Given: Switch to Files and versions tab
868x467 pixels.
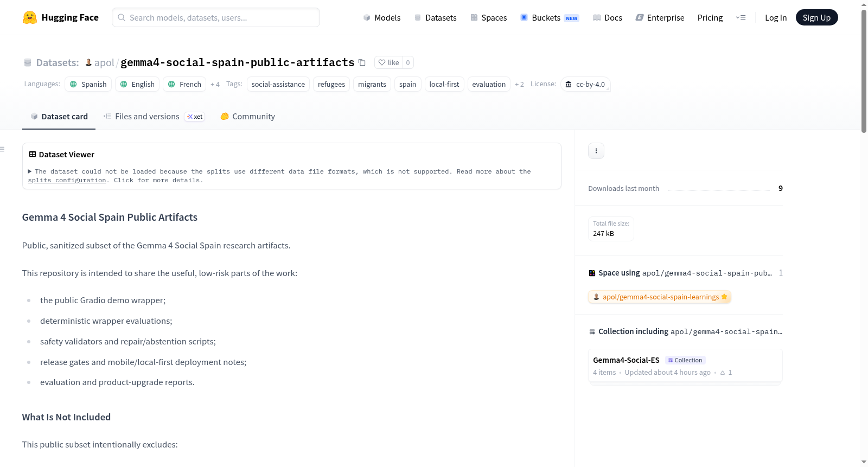Looking at the screenshot, I should (x=154, y=117).
